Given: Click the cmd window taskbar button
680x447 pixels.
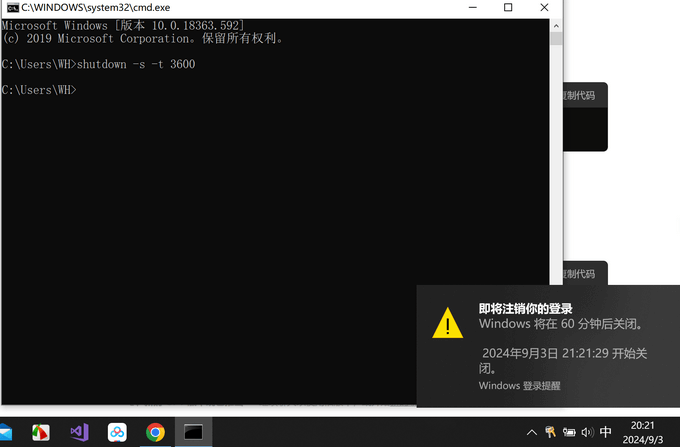Looking at the screenshot, I should pos(193,432).
